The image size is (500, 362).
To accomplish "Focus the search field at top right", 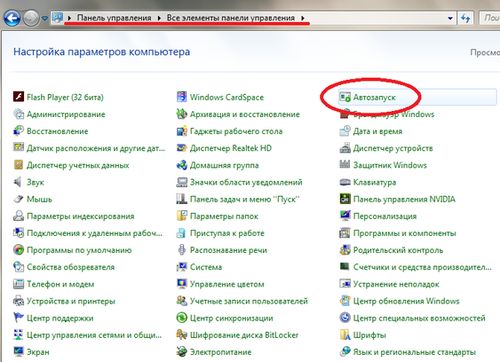I will pyautogui.click(x=490, y=18).
